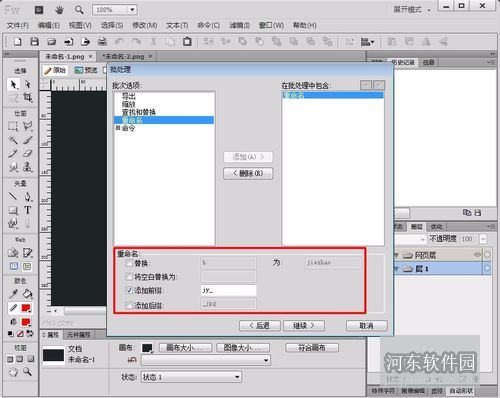Switch to the 未命名-1.png document tab
The height and width of the screenshot is (398, 500).
[65, 57]
